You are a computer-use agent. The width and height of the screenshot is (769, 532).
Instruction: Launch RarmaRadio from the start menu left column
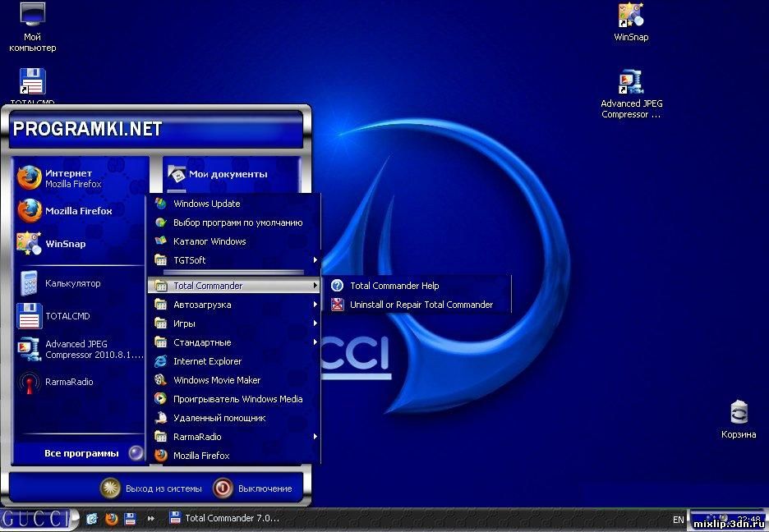(80, 382)
